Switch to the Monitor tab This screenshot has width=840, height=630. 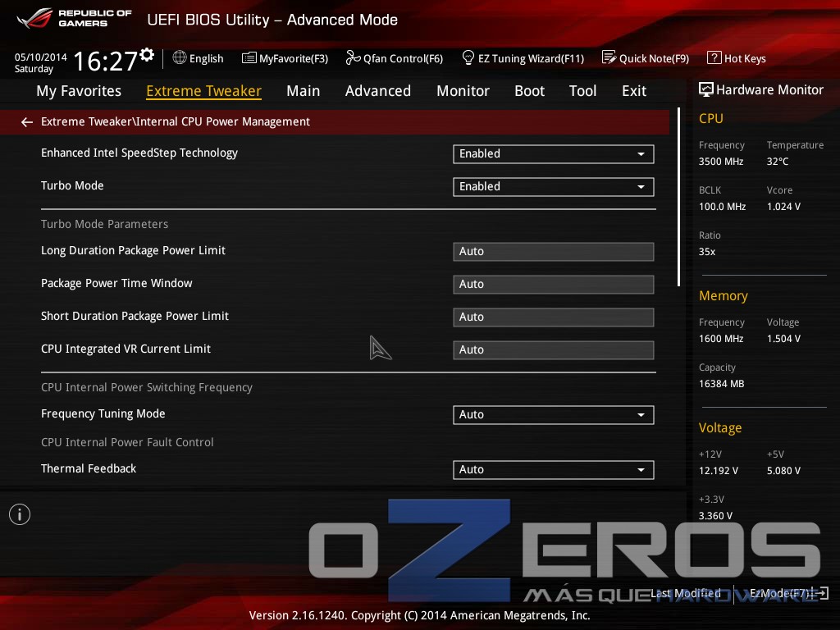pos(463,91)
